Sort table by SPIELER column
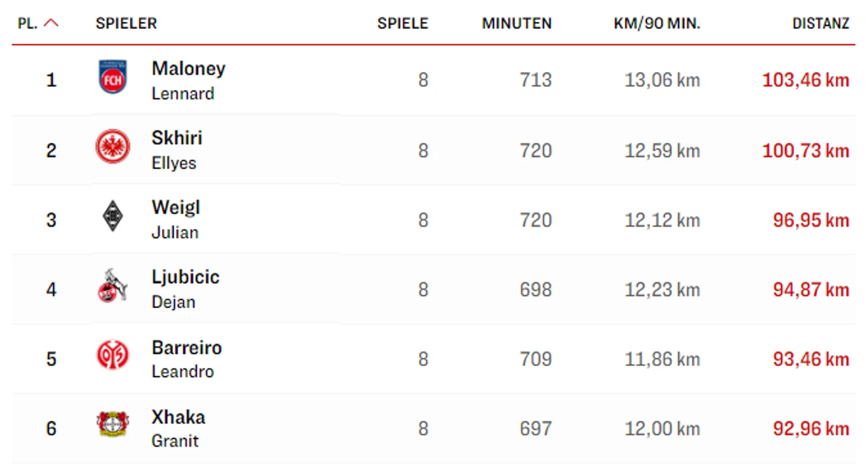 (x=126, y=23)
